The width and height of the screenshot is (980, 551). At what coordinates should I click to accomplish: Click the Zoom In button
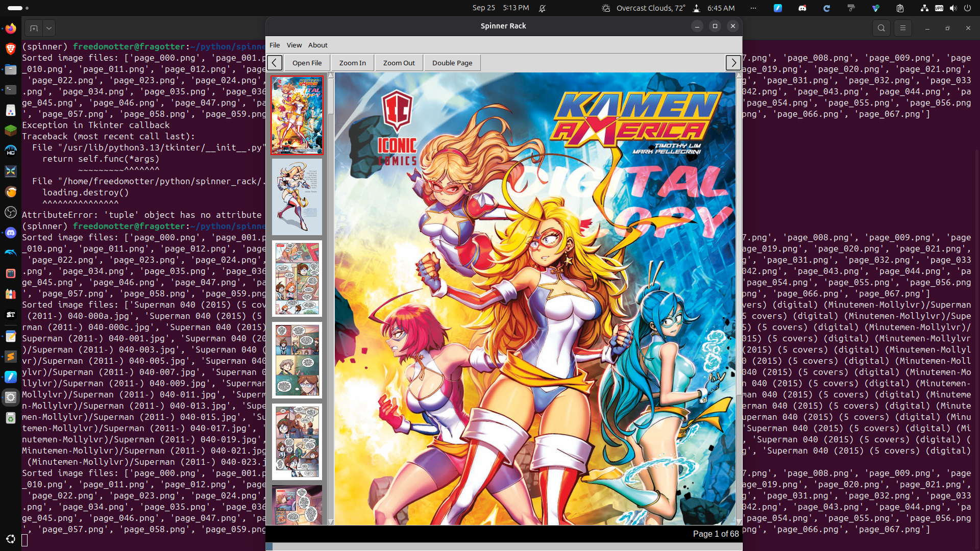click(x=352, y=63)
